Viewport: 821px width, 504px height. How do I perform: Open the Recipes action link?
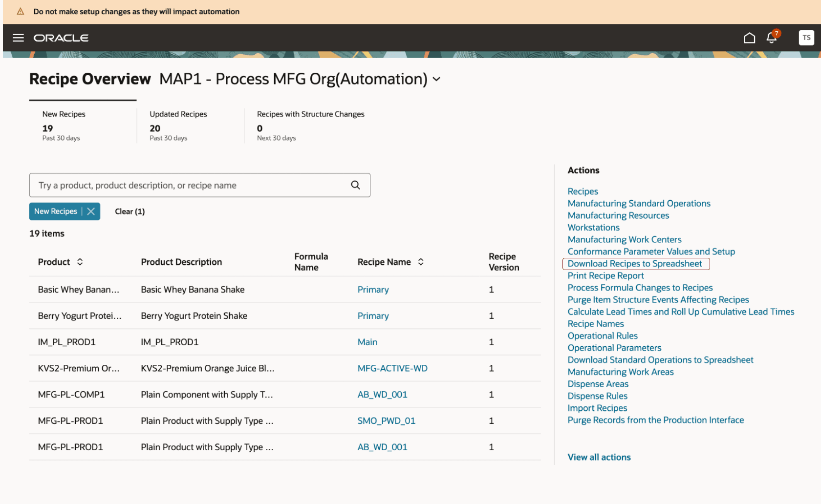583,191
